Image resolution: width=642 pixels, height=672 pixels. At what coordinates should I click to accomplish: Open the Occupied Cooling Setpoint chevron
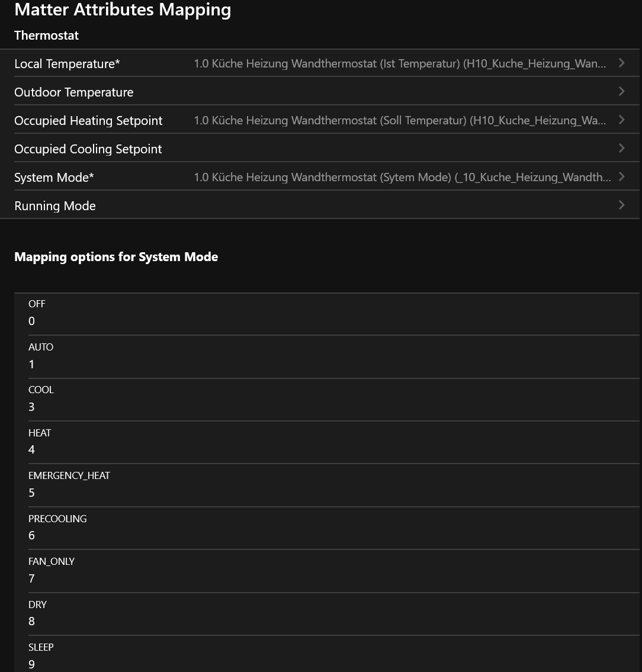(621, 148)
